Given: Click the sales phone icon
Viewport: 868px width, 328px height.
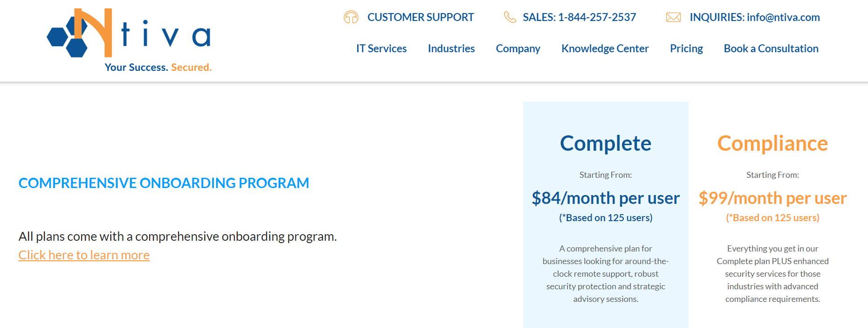Looking at the screenshot, I should click(510, 17).
